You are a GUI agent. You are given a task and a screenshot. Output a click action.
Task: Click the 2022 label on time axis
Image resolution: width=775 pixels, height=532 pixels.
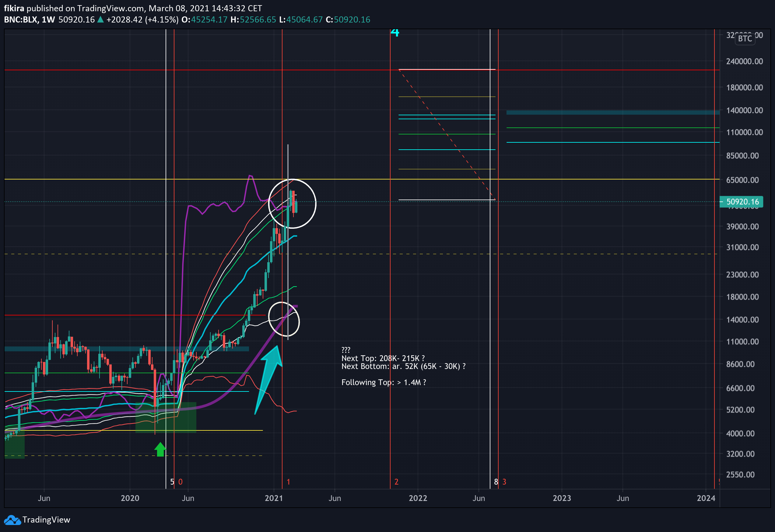click(x=418, y=498)
